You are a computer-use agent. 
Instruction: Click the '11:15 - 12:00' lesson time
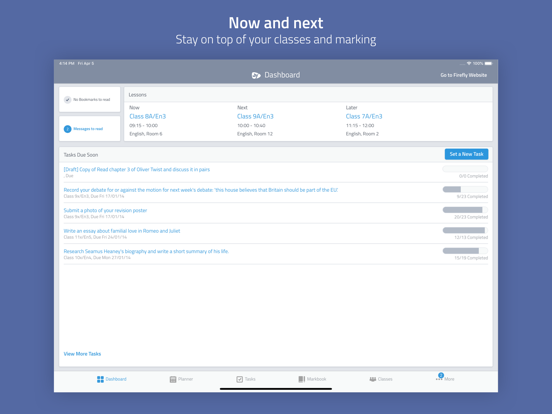coord(360,126)
